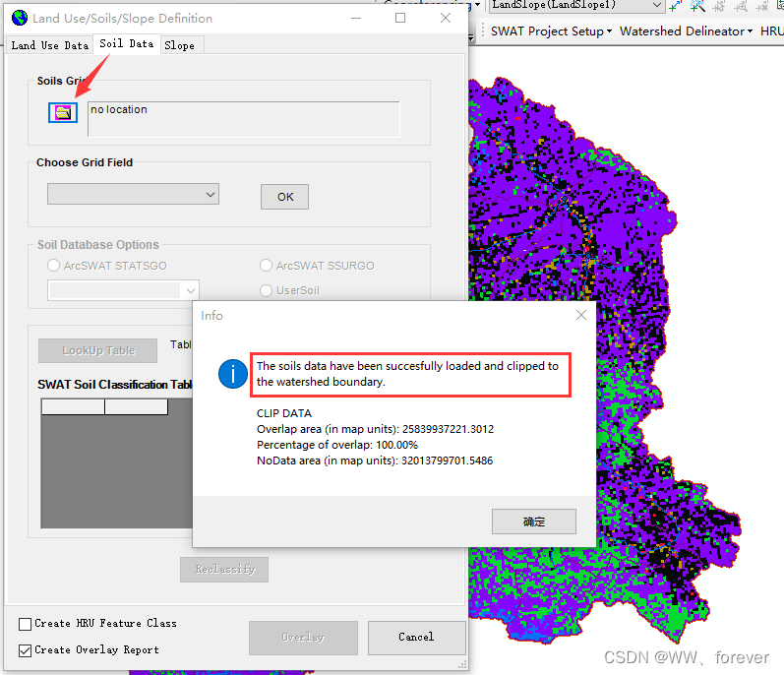Maximize the Land Use/Soils/Slope Definition window
The width and height of the screenshot is (784, 675).
[x=400, y=18]
